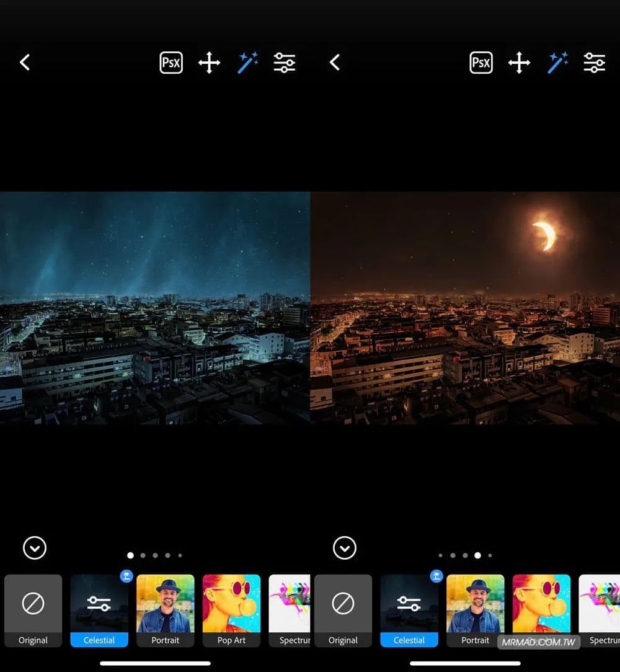Apply Portrait effect in right screen

coord(476,611)
